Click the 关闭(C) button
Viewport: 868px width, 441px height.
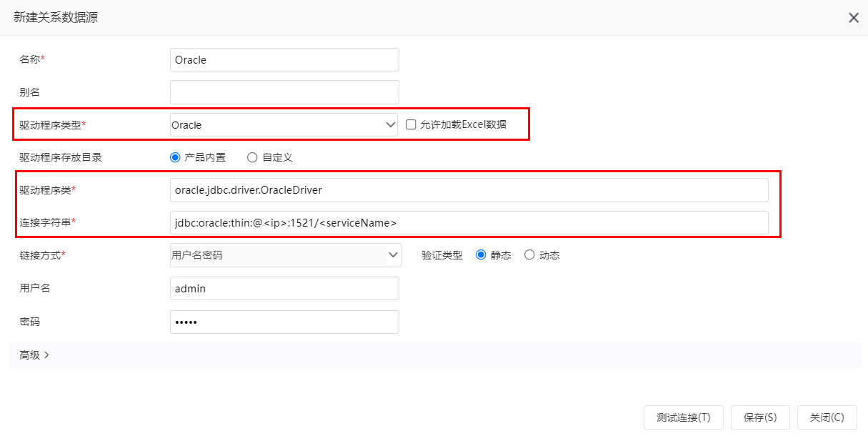[x=827, y=417]
